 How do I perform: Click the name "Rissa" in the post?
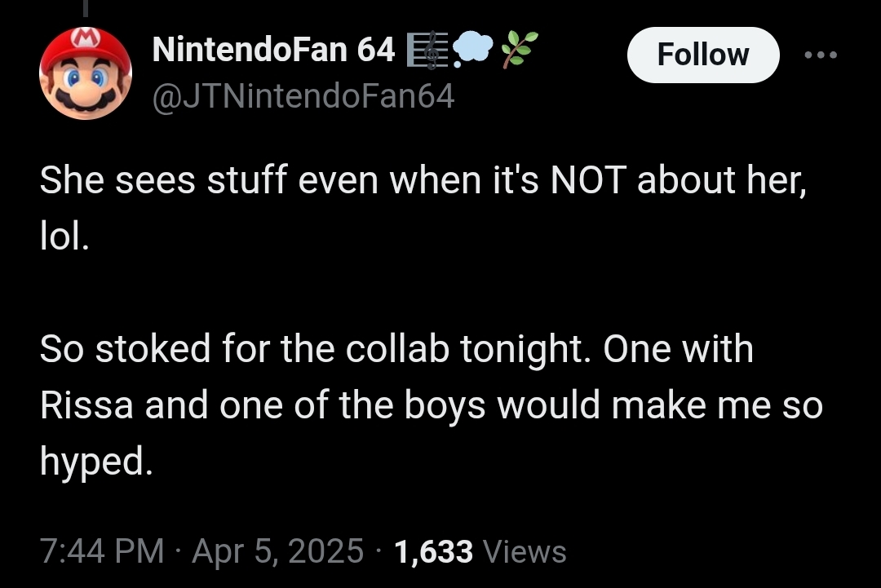tap(86, 406)
